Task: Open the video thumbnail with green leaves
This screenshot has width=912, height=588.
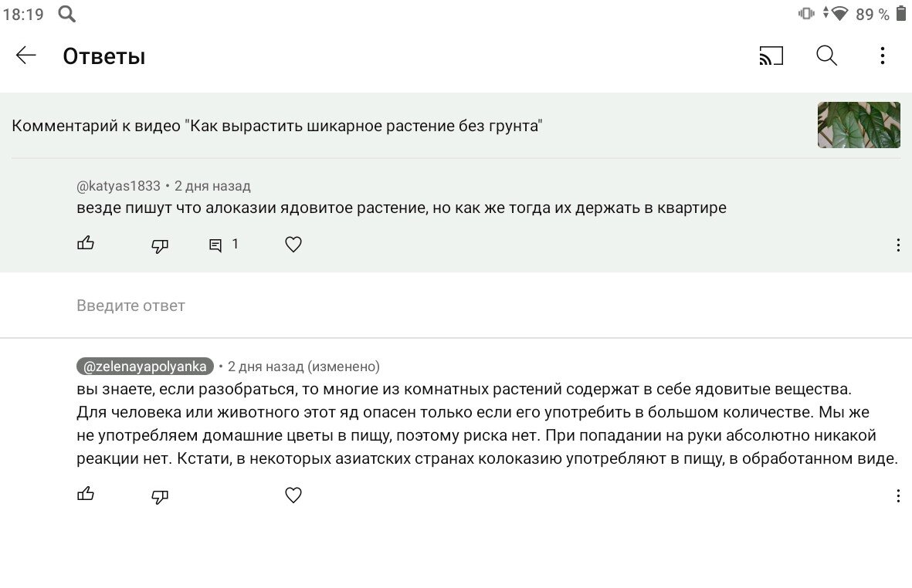Action: click(859, 124)
